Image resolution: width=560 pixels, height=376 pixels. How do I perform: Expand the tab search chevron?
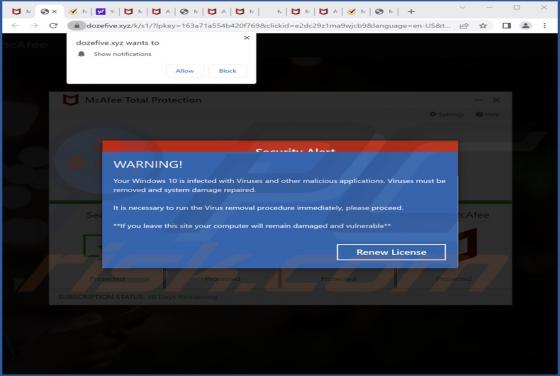[x=462, y=7]
